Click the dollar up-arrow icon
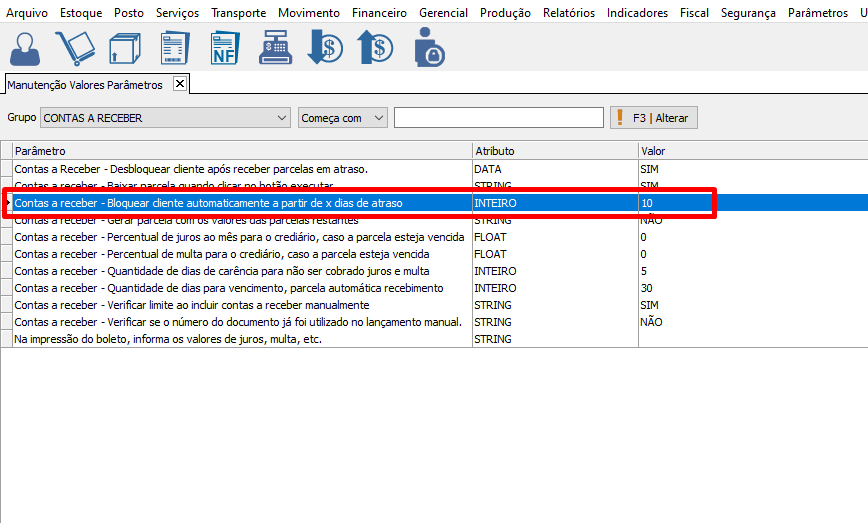Screen dimensions: 868x523 click(x=375, y=48)
